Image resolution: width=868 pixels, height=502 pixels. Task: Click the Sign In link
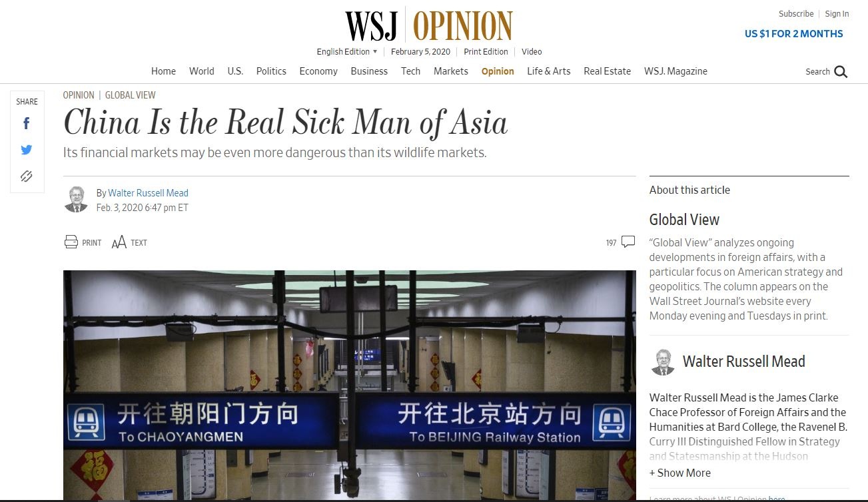[837, 14]
